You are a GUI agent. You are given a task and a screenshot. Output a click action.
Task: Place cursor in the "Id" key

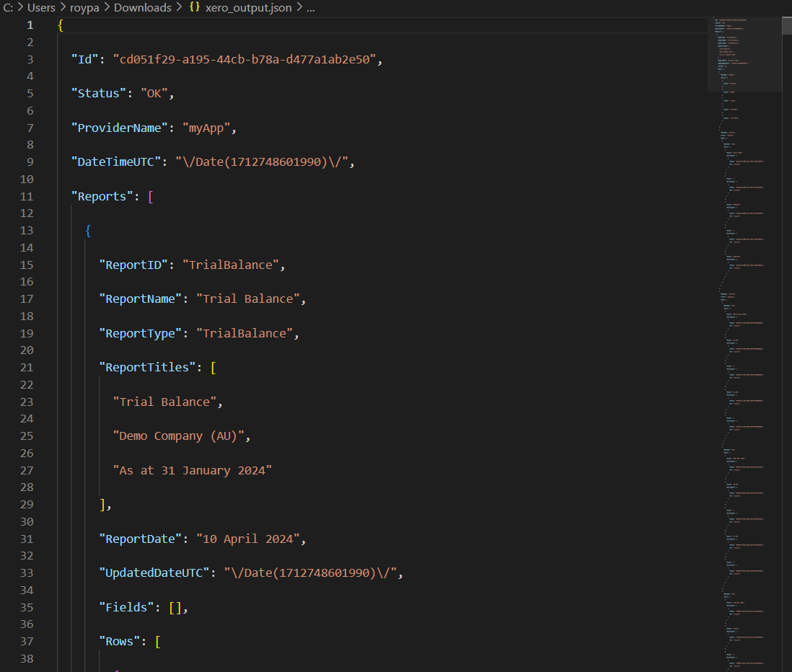tap(88, 59)
